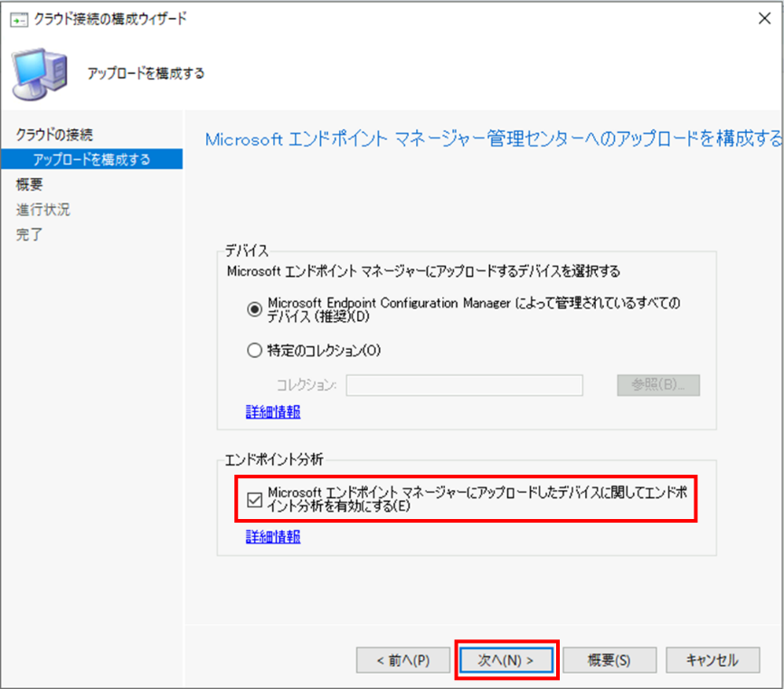
Task: Click the コレクション: field label
Action: tap(307, 385)
